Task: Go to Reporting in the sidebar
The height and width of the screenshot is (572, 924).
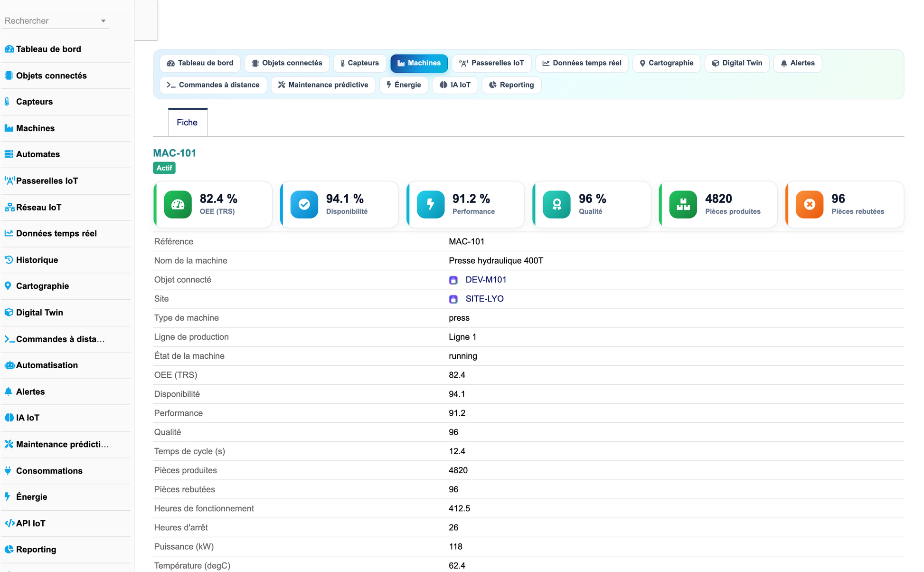Action: (36, 550)
